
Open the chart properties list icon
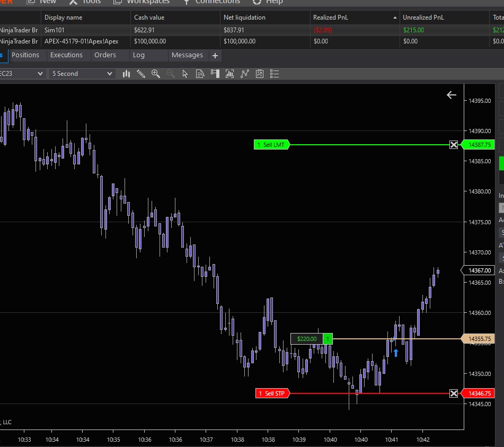coord(275,74)
